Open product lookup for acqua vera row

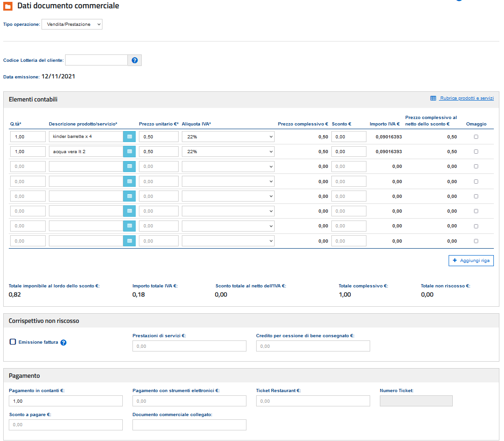point(129,151)
